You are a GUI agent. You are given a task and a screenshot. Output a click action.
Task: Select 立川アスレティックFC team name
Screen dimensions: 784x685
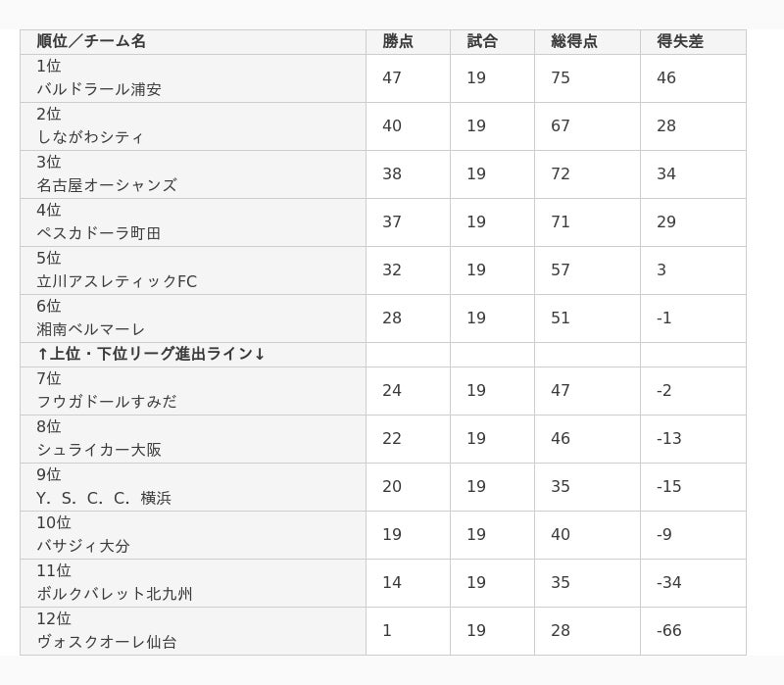117,281
